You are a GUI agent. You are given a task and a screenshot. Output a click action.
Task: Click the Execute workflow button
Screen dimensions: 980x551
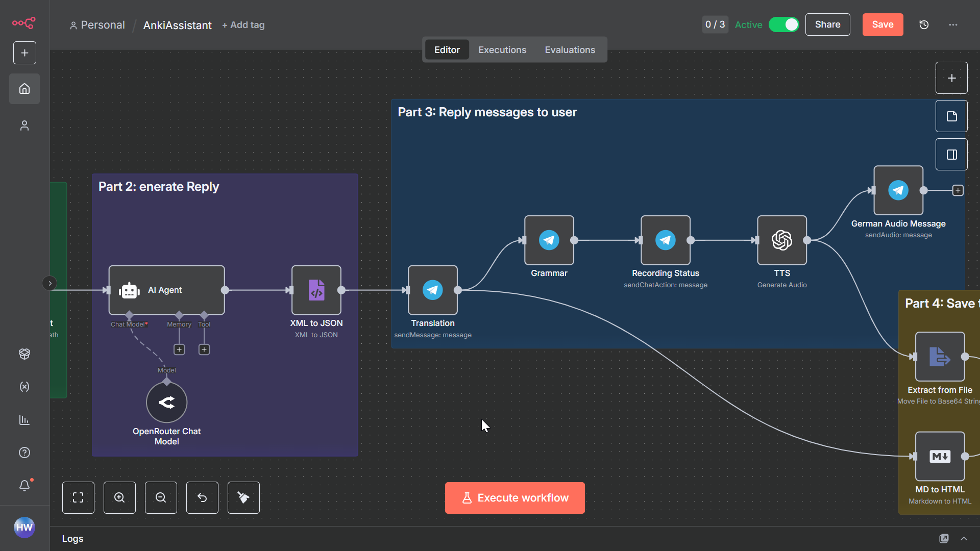point(514,498)
